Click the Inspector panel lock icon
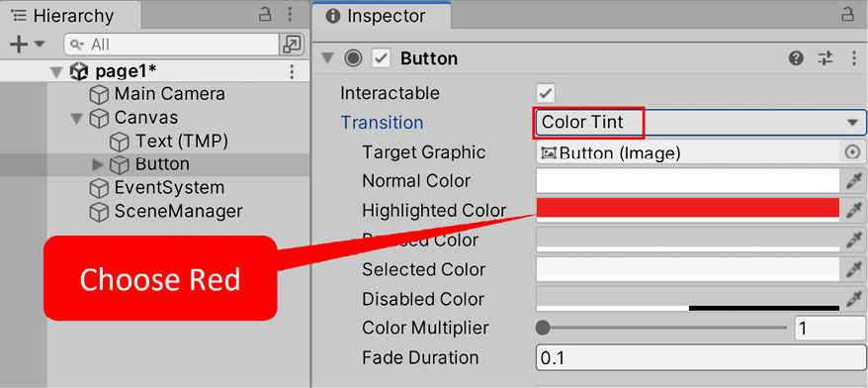Viewport: 868px width, 388px height. pyautogui.click(x=847, y=16)
